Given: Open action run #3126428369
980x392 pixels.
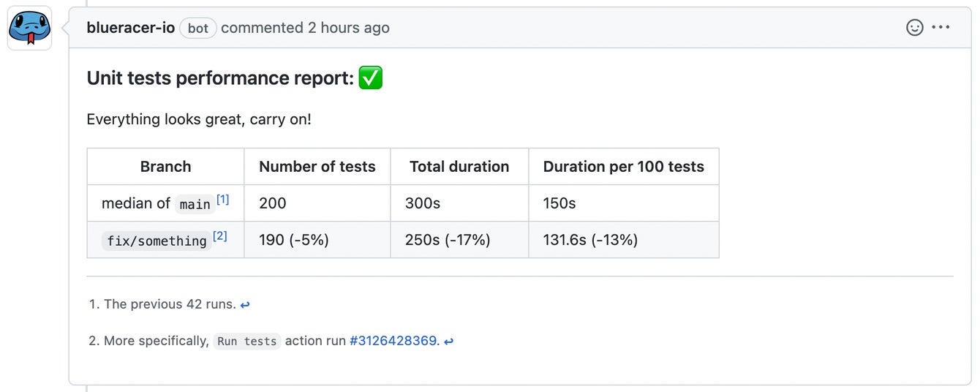Looking at the screenshot, I should coord(393,341).
